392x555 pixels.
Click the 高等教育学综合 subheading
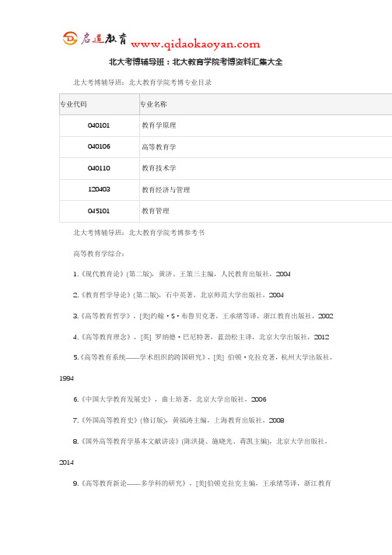click(99, 254)
